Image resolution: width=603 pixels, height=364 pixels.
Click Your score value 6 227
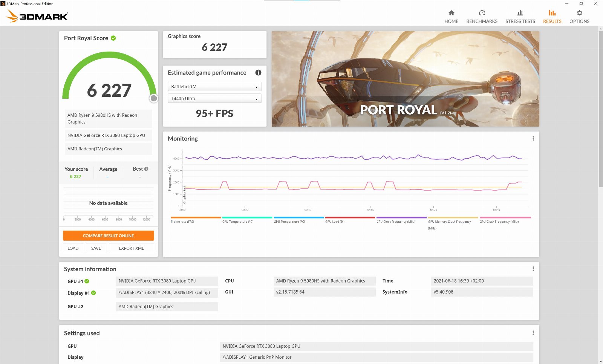[x=75, y=176]
